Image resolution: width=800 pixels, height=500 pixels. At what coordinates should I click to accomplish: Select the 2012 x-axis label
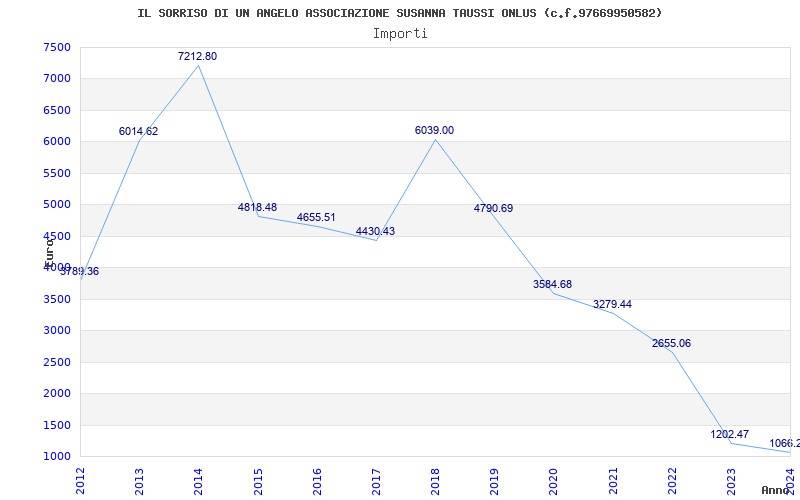pos(80,480)
